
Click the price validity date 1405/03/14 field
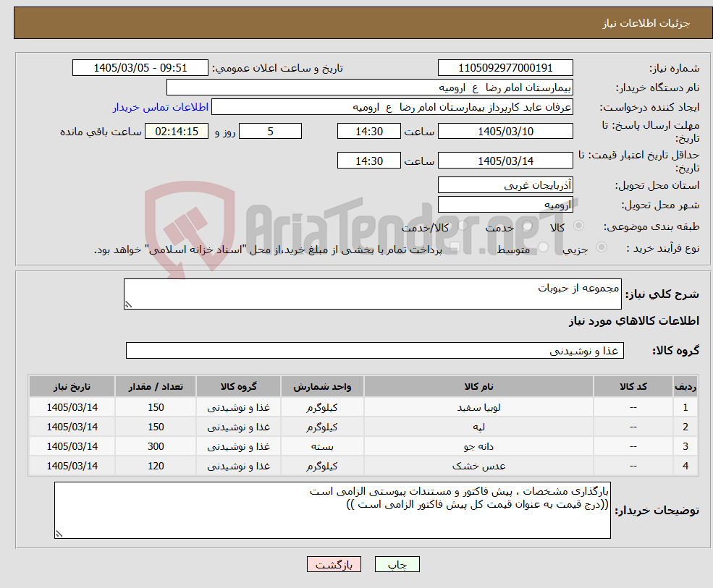(505, 161)
